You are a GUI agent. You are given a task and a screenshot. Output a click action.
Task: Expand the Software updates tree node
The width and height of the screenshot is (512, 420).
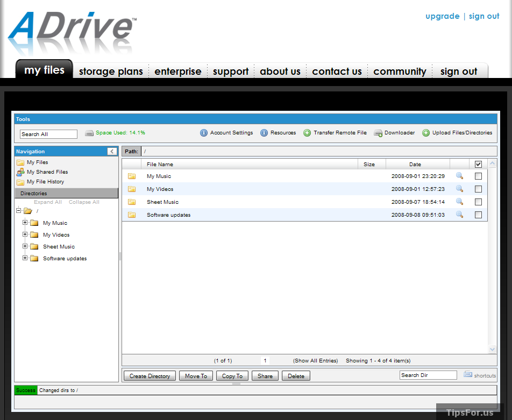click(25, 258)
